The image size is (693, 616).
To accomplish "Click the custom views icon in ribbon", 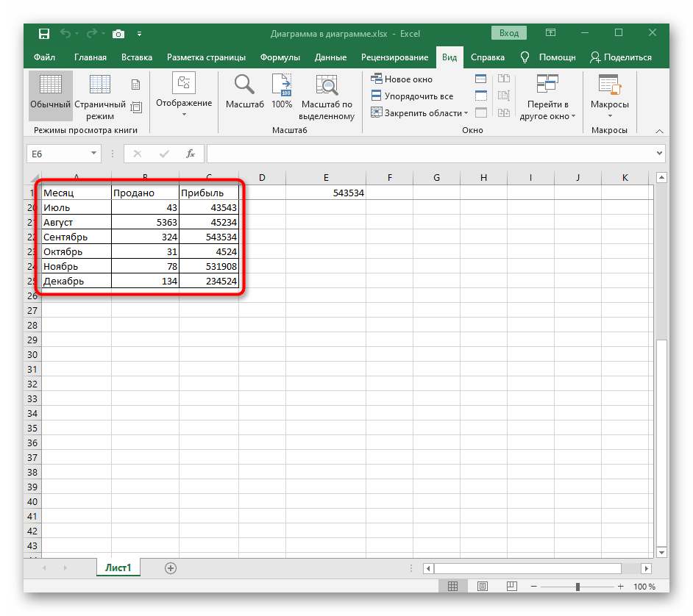I will [137, 107].
